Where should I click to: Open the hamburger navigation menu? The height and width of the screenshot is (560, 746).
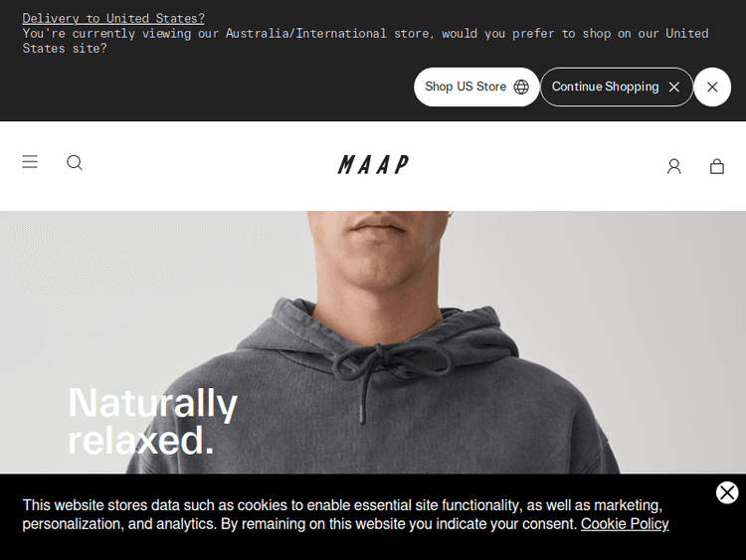(30, 162)
